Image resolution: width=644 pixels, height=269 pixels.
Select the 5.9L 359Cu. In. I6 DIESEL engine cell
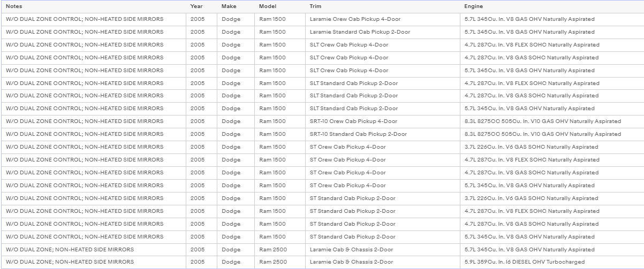tap(552, 262)
